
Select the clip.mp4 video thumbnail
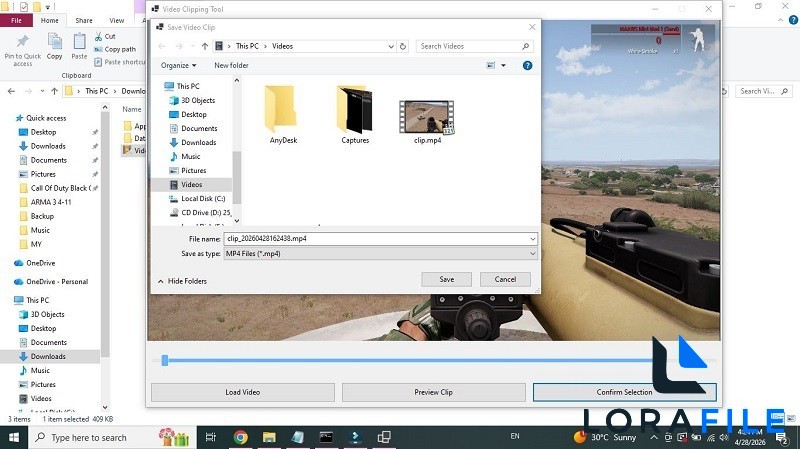pyautogui.click(x=427, y=121)
